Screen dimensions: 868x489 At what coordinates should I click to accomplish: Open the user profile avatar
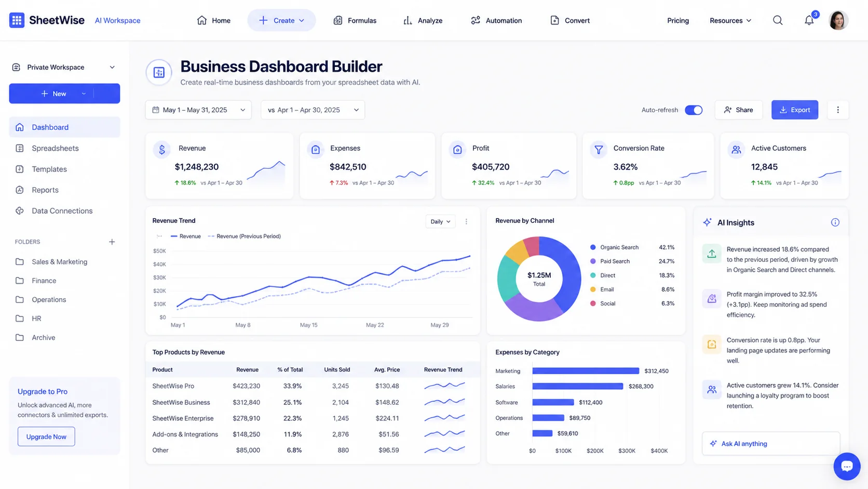point(838,20)
